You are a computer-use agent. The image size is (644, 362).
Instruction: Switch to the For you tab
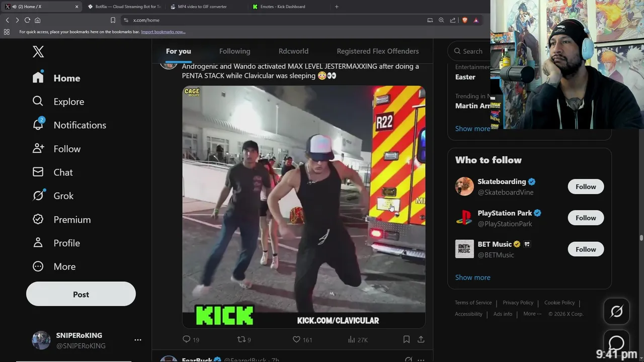click(x=179, y=51)
